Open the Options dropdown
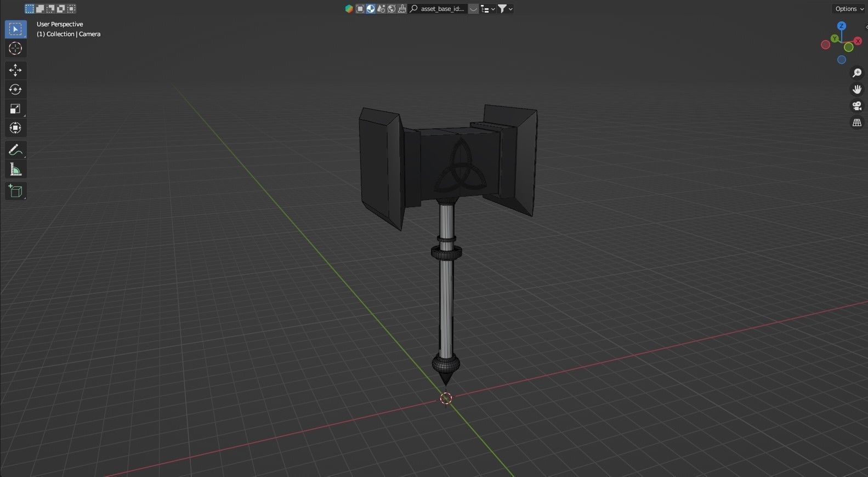This screenshot has height=477, width=868. pos(849,9)
